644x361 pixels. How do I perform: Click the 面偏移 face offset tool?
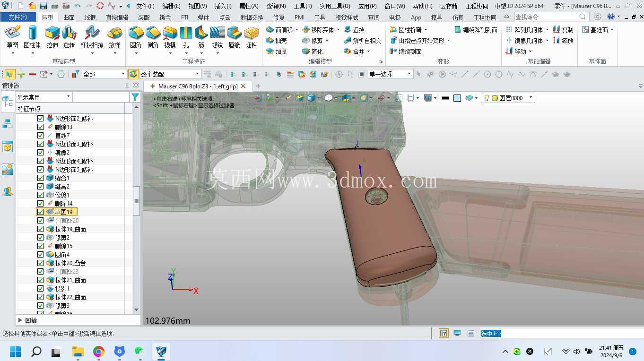[x=279, y=30]
